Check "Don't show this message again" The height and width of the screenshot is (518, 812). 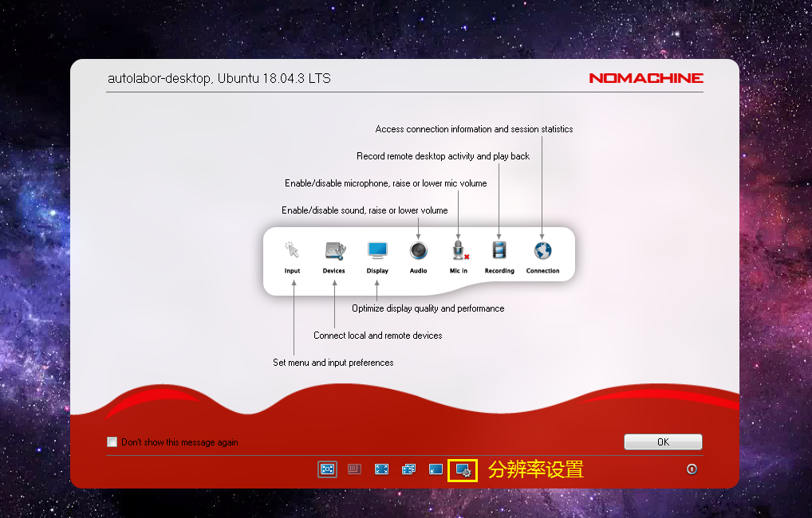pos(112,442)
